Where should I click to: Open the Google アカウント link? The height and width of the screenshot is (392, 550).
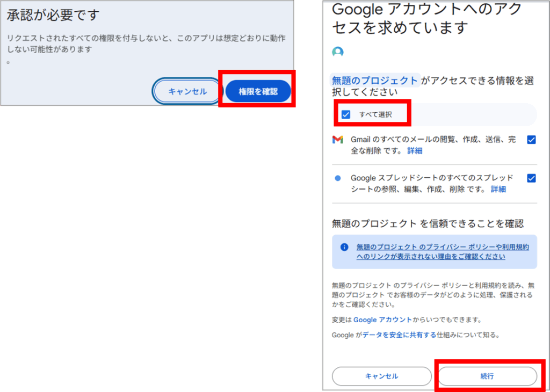pos(382,320)
